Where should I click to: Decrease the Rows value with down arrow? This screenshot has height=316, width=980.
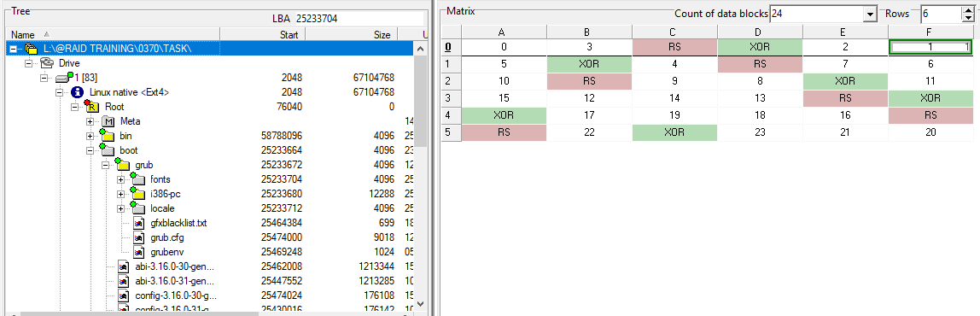click(967, 18)
